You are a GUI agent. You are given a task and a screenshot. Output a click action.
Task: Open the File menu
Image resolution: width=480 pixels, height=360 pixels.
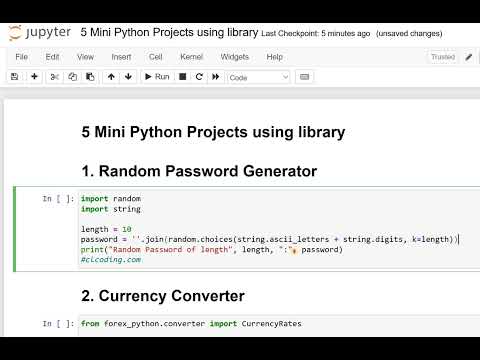(21, 57)
